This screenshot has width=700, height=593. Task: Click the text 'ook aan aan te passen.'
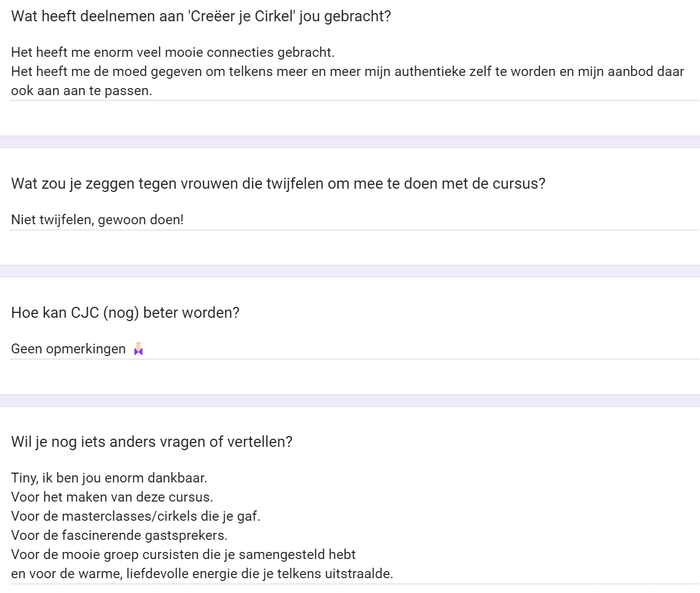(x=82, y=91)
